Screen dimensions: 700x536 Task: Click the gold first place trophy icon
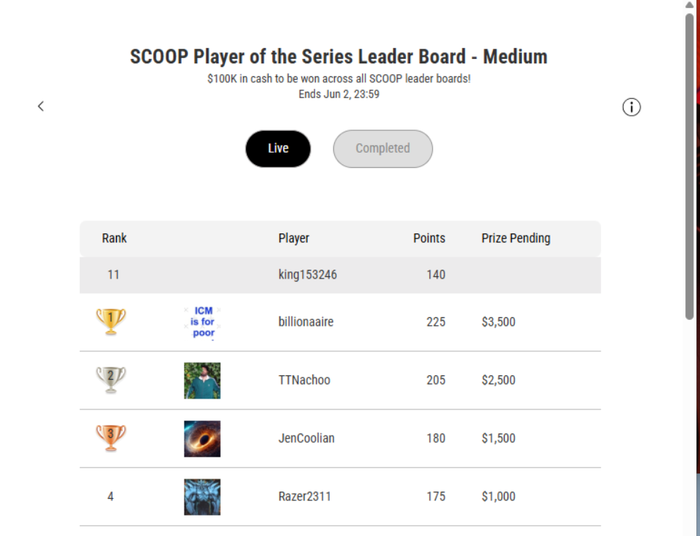click(x=111, y=321)
